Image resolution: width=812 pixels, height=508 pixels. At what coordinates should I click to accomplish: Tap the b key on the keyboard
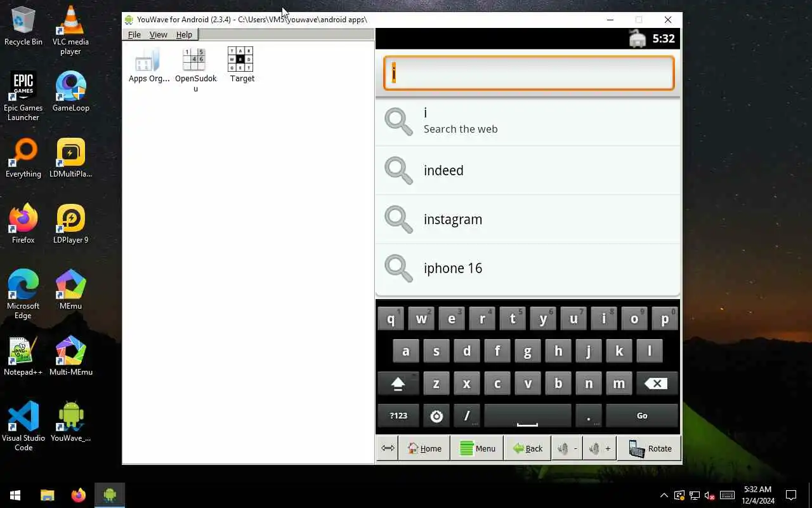[x=558, y=384]
